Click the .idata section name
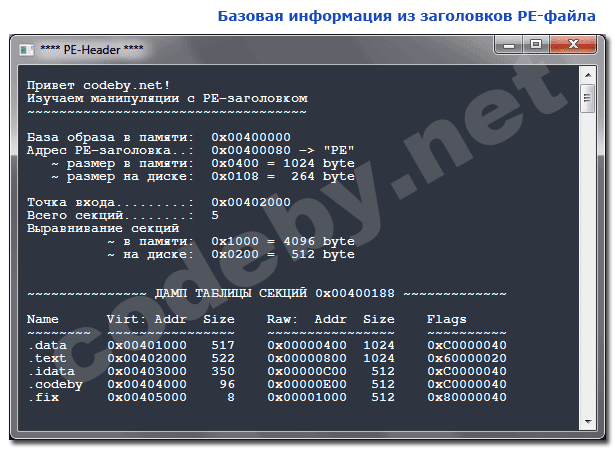 click(51, 371)
